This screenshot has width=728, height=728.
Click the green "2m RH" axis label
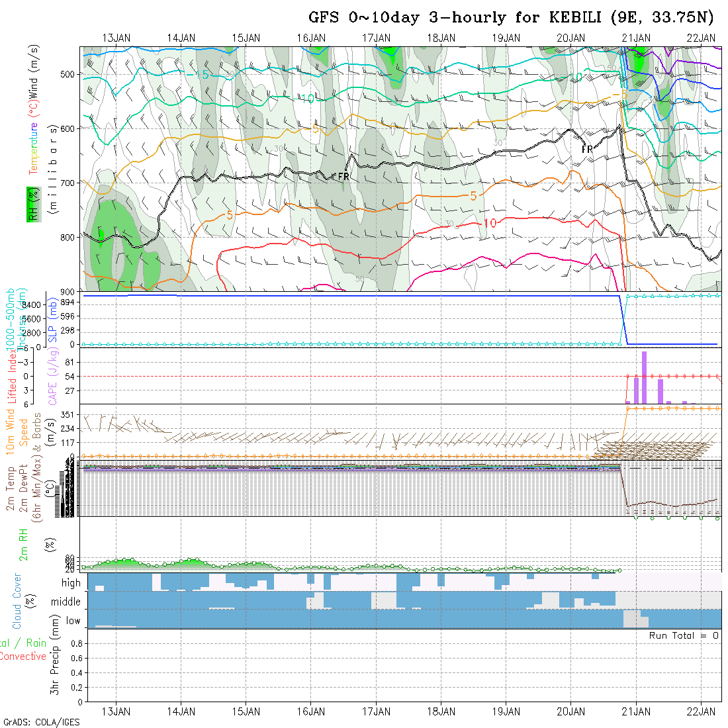pos(23,545)
